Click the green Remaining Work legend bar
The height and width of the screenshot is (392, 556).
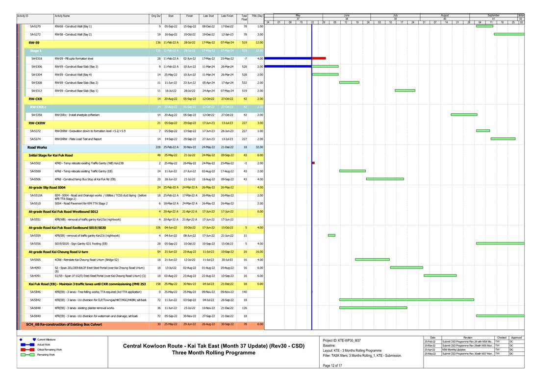(26, 354)
